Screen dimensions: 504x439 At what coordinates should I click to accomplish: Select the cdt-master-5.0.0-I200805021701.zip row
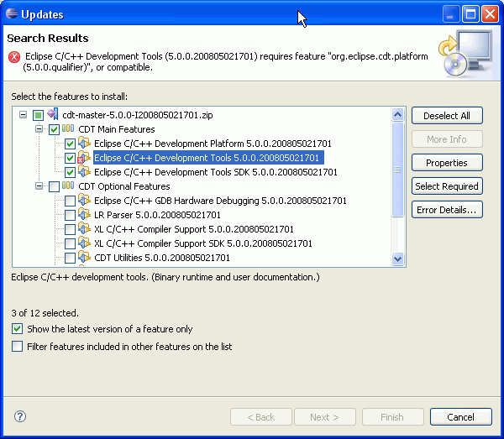137,115
